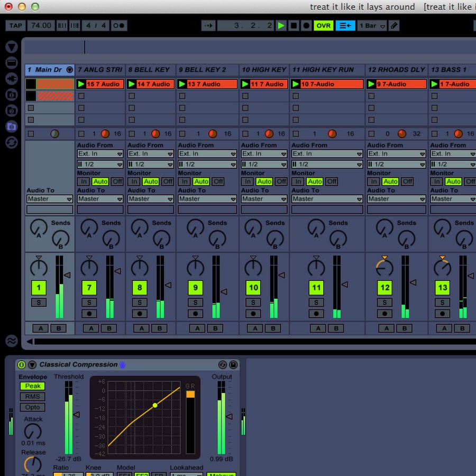Solo track 8 with its S button
The image size is (476, 476).
[x=139, y=303]
